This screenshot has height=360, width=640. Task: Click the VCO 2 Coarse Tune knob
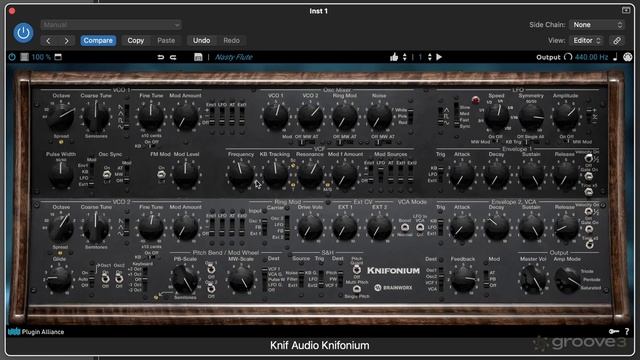(96, 227)
